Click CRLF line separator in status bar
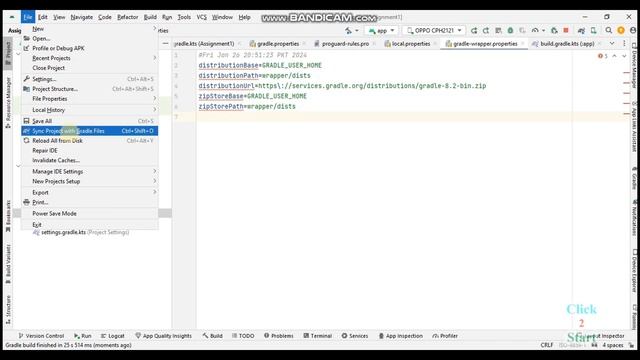Screen dimensions: 640x360 [x=547, y=345]
